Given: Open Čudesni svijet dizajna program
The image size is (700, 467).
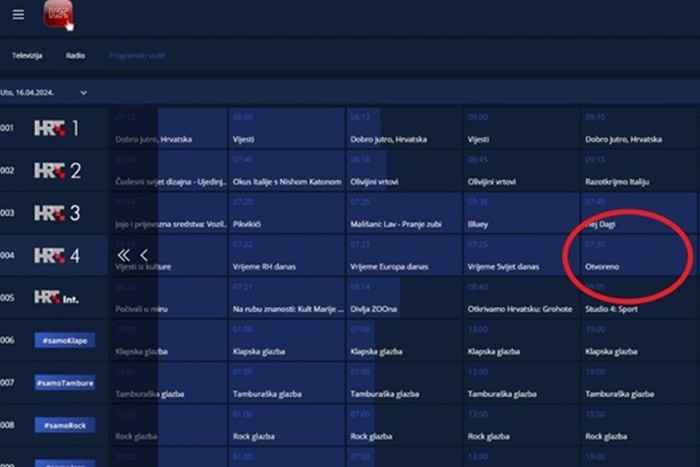Looking at the screenshot, I should point(170,171).
